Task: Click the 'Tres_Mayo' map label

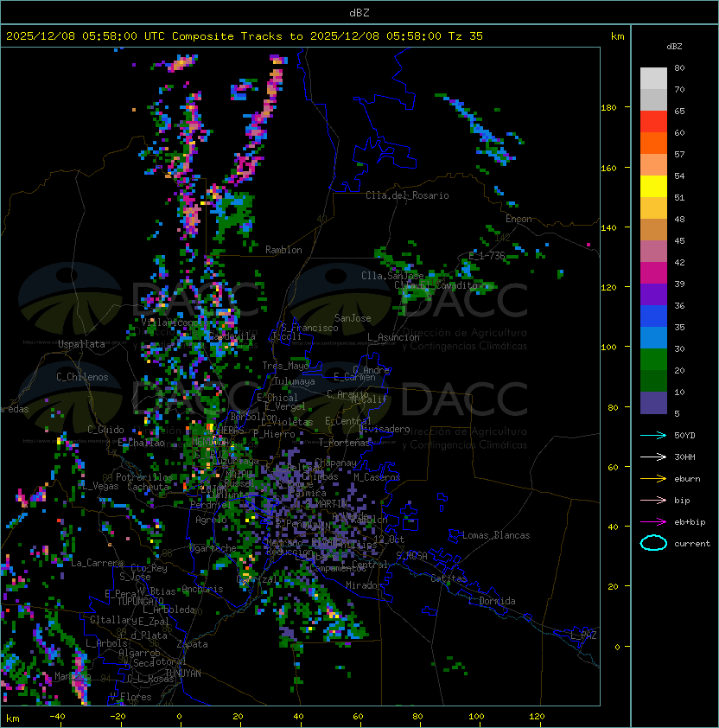Action: [x=285, y=366]
